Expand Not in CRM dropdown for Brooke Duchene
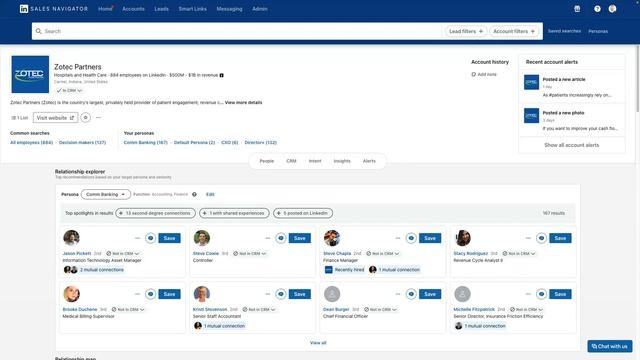The image size is (640, 360). 128,309
